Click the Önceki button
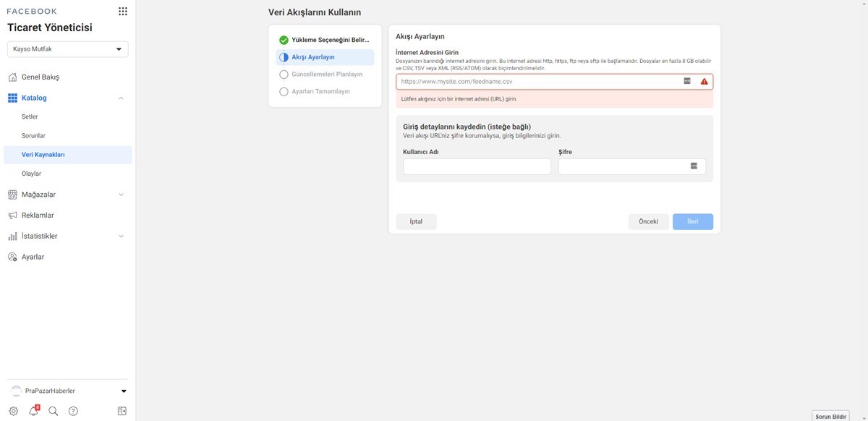868x421 pixels. (x=648, y=221)
